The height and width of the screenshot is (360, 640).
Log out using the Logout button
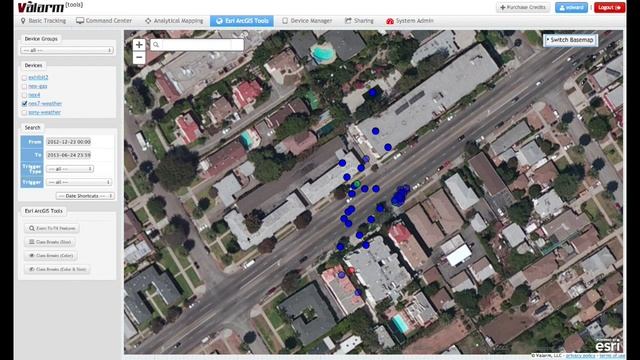609,7
